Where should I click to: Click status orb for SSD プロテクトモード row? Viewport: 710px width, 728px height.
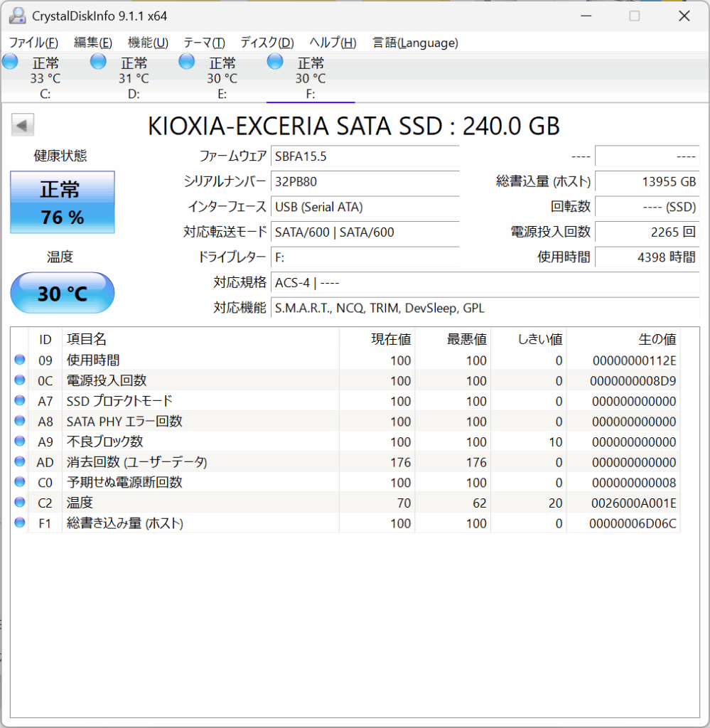19,401
